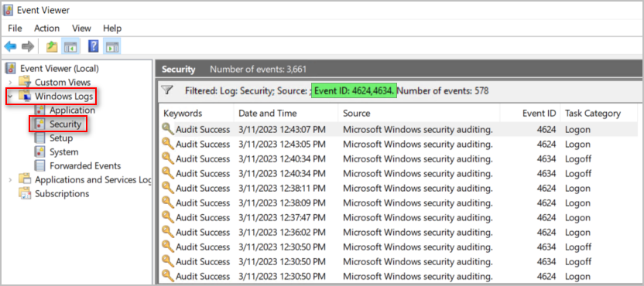Select Custom Views in the tree
Image resolution: width=644 pixels, height=286 pixels.
[x=63, y=82]
